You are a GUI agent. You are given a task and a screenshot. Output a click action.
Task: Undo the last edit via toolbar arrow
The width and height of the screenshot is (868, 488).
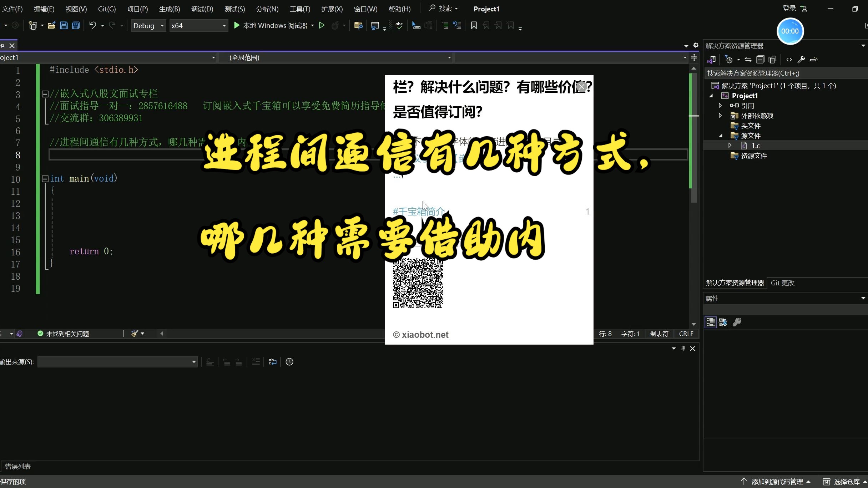point(92,25)
